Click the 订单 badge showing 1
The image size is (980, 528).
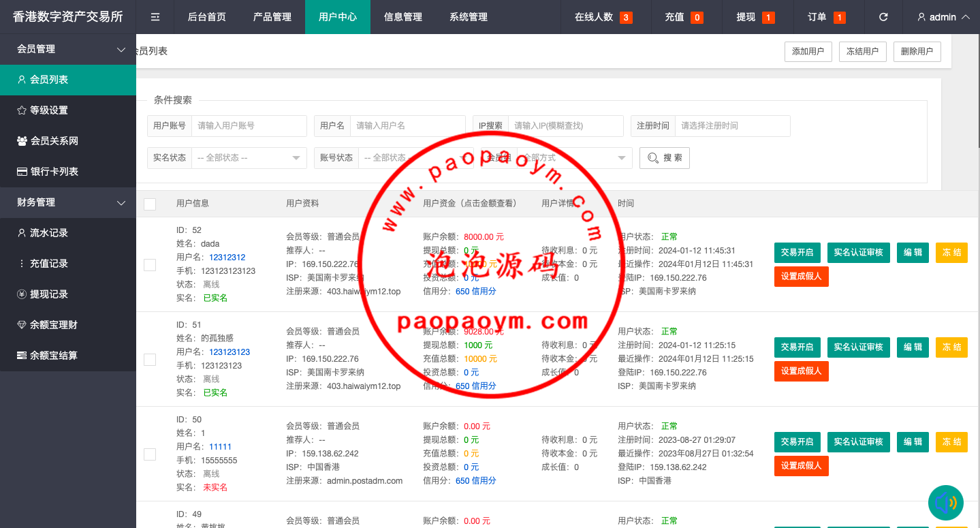tap(839, 18)
